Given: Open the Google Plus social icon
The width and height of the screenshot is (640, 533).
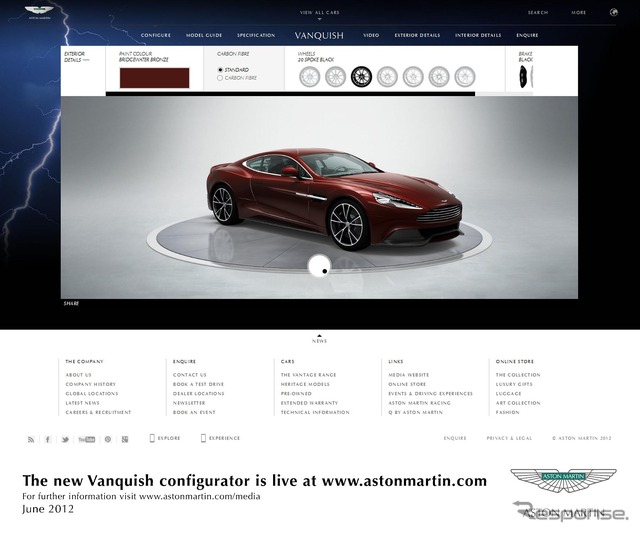Looking at the screenshot, I should (x=125, y=439).
